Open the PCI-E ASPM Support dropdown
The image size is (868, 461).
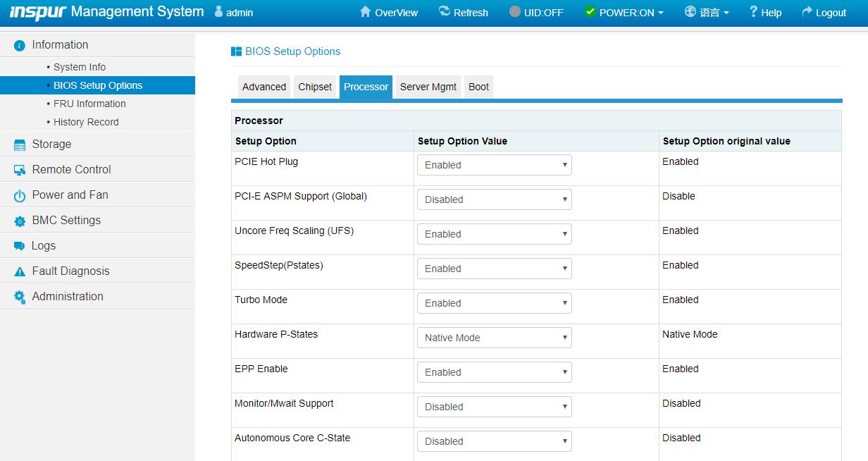click(494, 199)
